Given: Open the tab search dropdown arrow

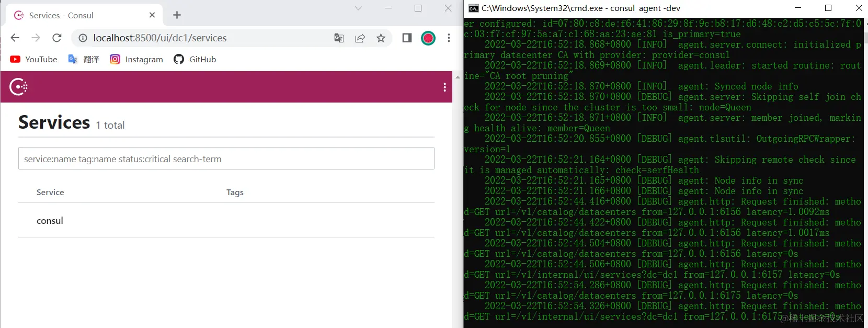Looking at the screenshot, I should tap(358, 8).
